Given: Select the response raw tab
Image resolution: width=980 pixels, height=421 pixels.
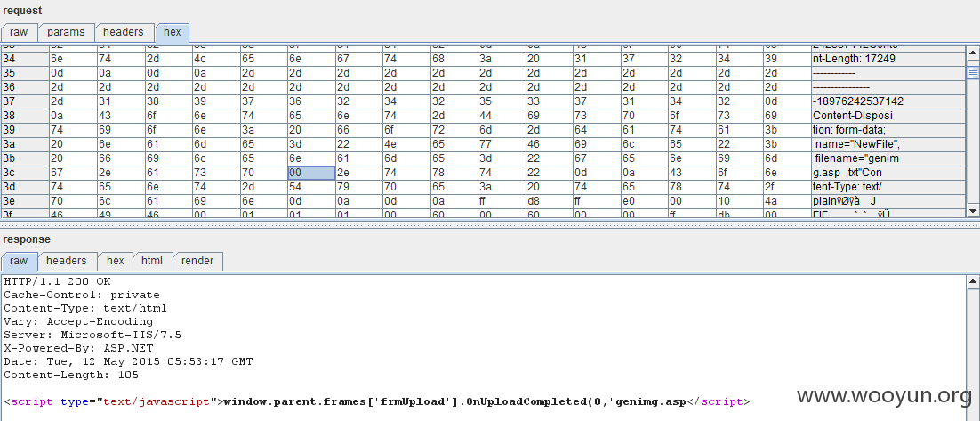Looking at the screenshot, I should tap(19, 261).
